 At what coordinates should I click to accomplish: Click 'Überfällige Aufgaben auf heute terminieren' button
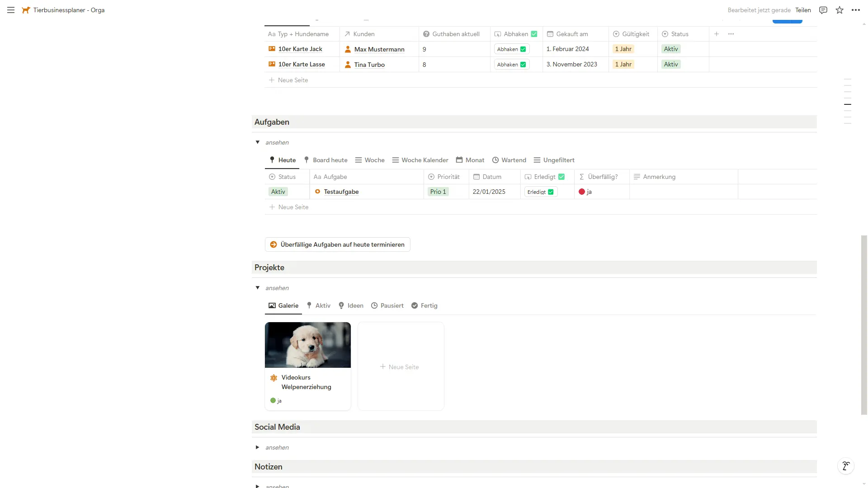coord(338,244)
